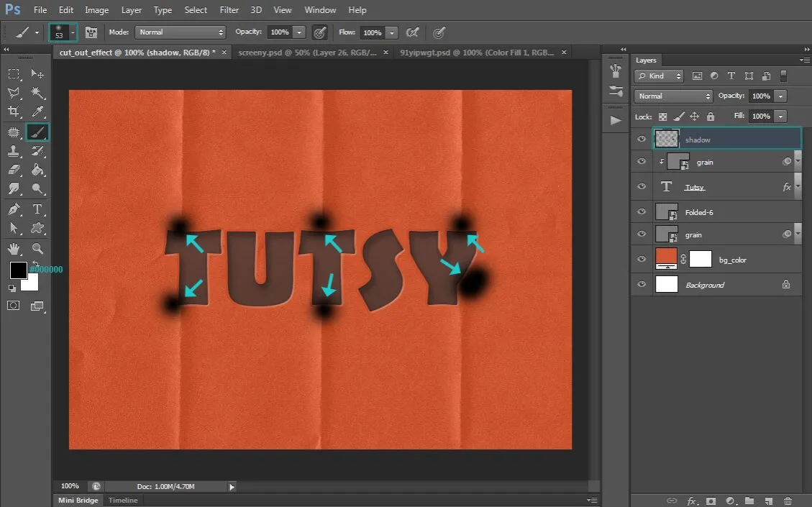Hide the bg_color layer
The image size is (812, 507).
(x=642, y=260)
